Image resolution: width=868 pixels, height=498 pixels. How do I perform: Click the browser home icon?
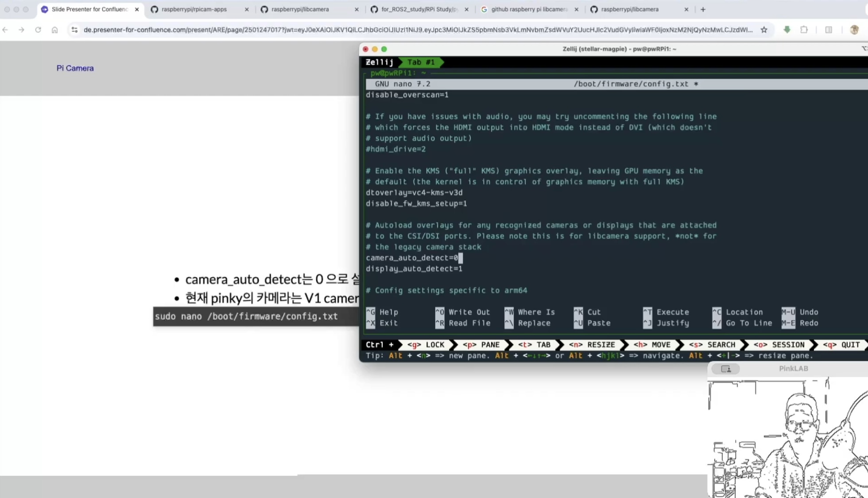point(54,30)
